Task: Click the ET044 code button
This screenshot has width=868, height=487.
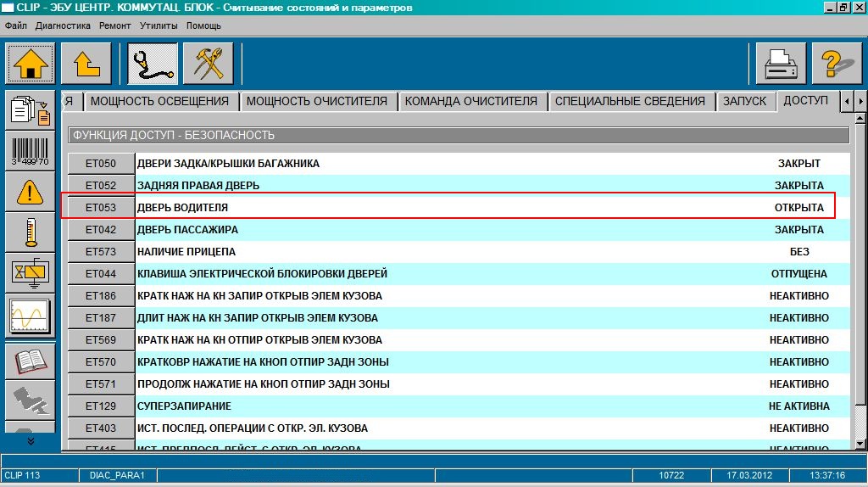Action: coord(101,274)
